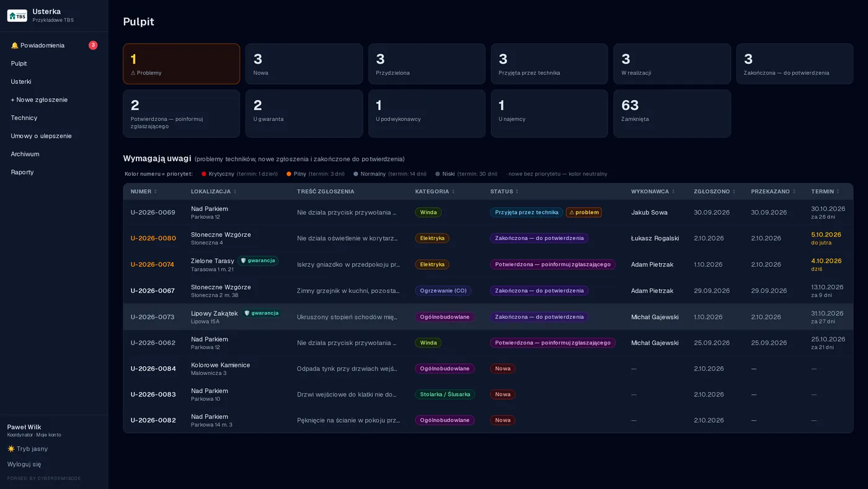The height and width of the screenshot is (489, 868).
Task: Open the Przyjęta przez technika summary card
Action: coord(549,64)
